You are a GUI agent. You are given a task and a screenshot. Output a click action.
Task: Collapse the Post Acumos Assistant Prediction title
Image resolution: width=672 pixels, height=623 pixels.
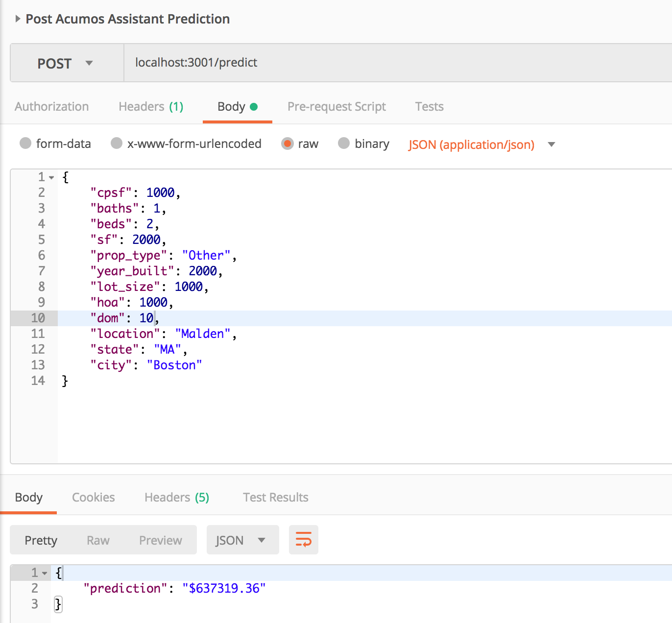(18, 19)
